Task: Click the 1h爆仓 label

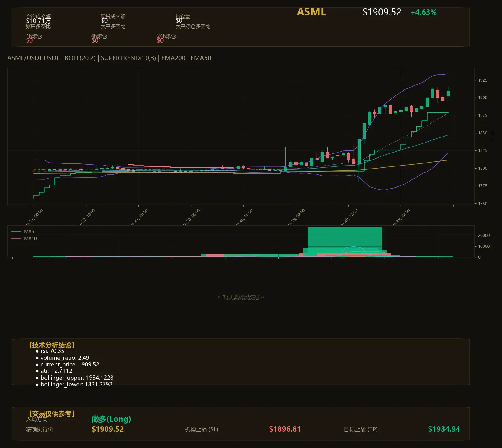Action: (34, 36)
